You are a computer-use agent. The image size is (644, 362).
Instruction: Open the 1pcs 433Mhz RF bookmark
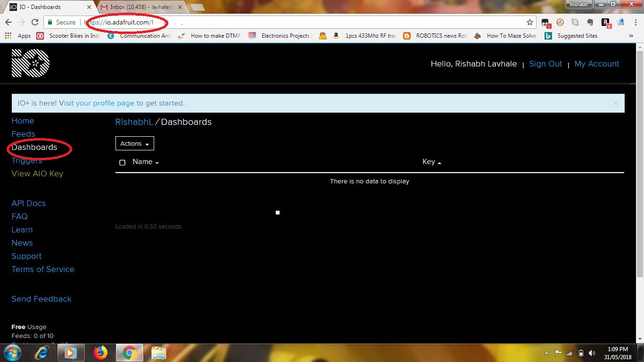(364, 36)
